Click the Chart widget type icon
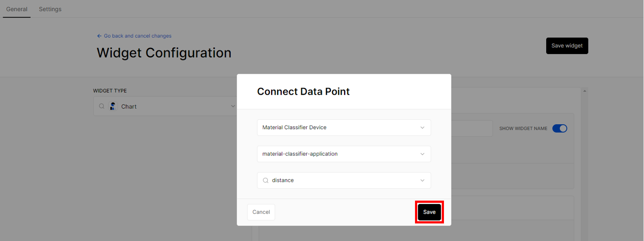Screen dimensions: 644x241 pos(113,106)
